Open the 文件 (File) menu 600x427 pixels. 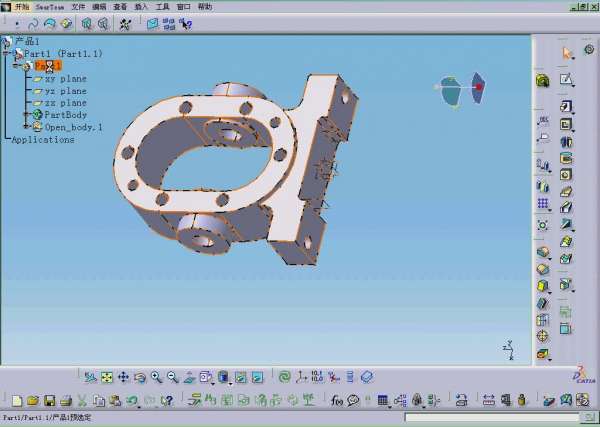[78, 6]
